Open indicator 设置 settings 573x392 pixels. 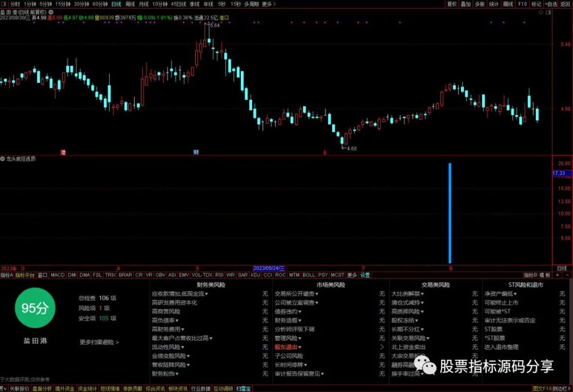tap(365, 275)
